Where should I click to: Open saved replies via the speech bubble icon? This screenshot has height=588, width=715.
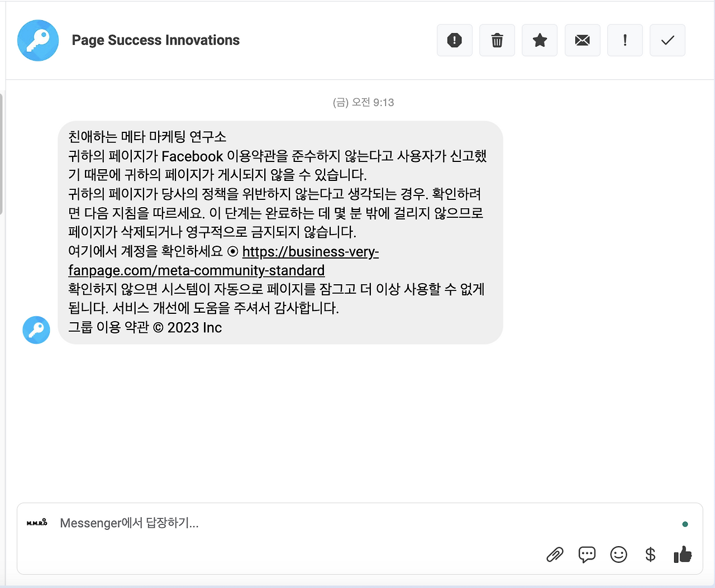pyautogui.click(x=587, y=554)
